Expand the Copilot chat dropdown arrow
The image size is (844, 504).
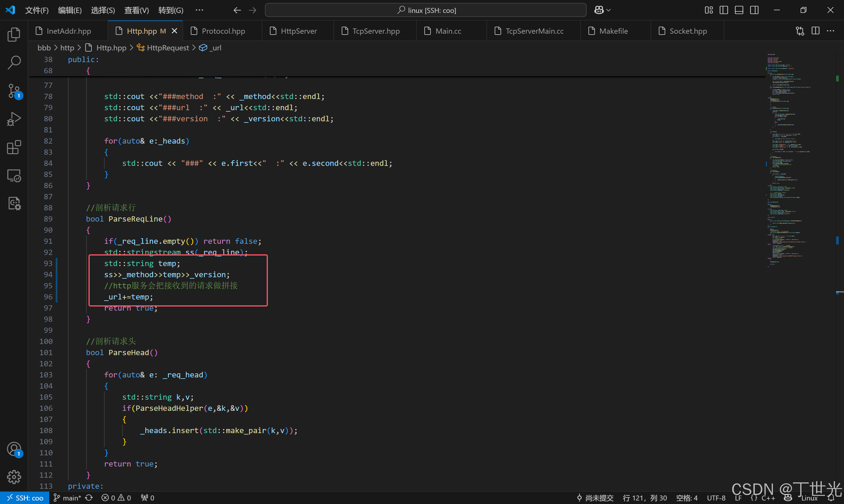pyautogui.click(x=609, y=10)
